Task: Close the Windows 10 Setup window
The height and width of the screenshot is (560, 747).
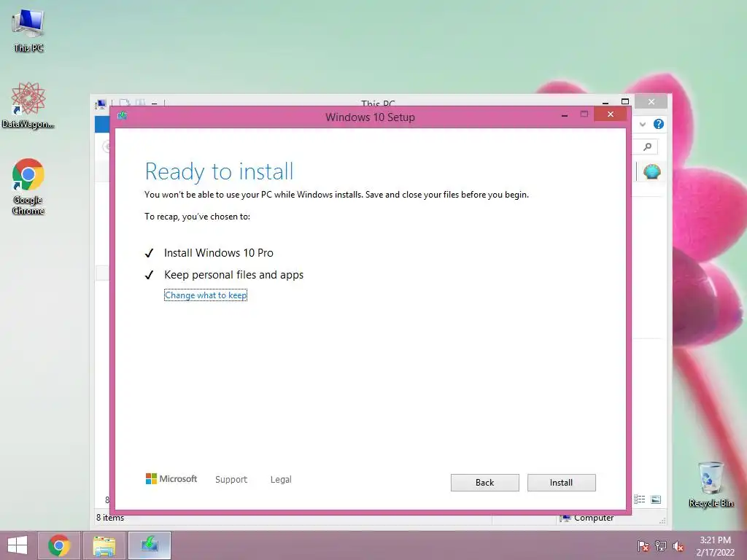Action: click(611, 114)
